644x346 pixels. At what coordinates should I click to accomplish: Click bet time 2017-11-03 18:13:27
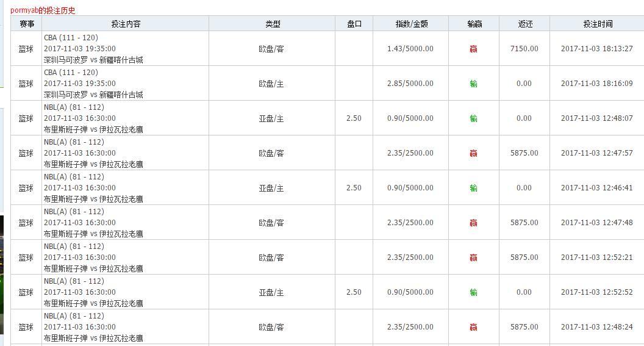click(x=597, y=49)
